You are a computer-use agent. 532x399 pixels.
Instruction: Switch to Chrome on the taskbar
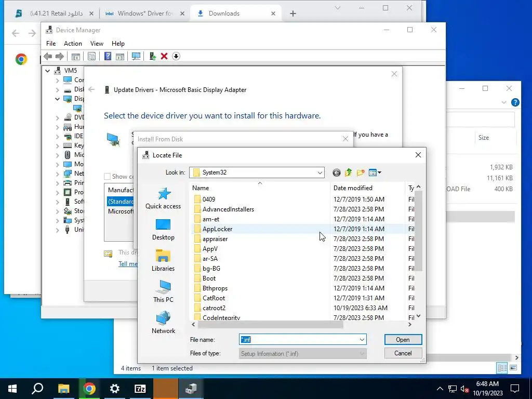[x=89, y=389]
